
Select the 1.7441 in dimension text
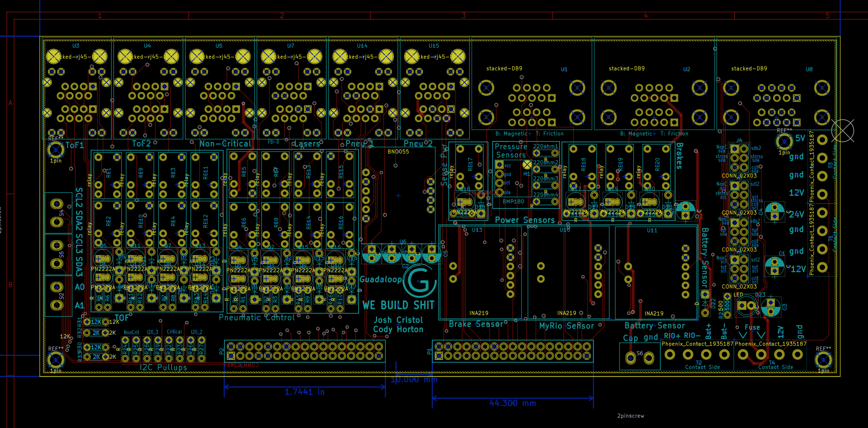coord(304,392)
